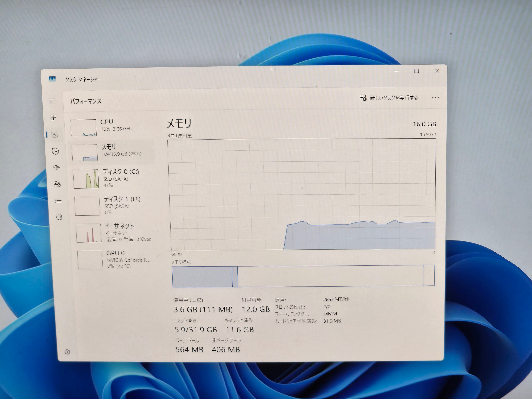This screenshot has width=532, height=399.
Task: Open the hamburger navigation menu
Action: coord(53,101)
